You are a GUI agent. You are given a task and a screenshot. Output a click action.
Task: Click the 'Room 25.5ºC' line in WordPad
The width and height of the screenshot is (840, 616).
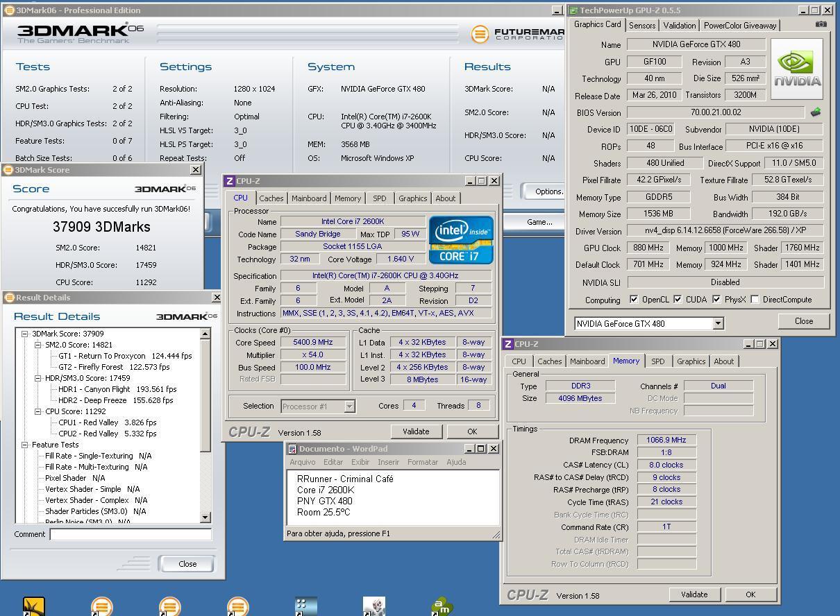pyautogui.click(x=324, y=512)
